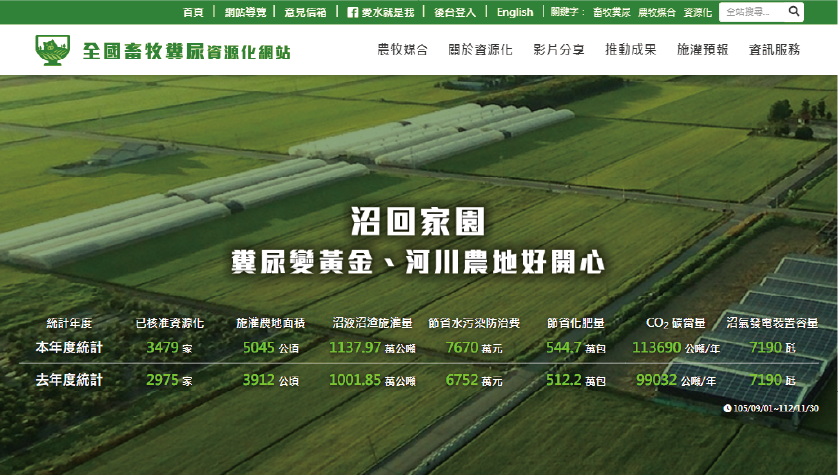
Task: Click the 施灌農地面積 header
Action: click(x=270, y=323)
